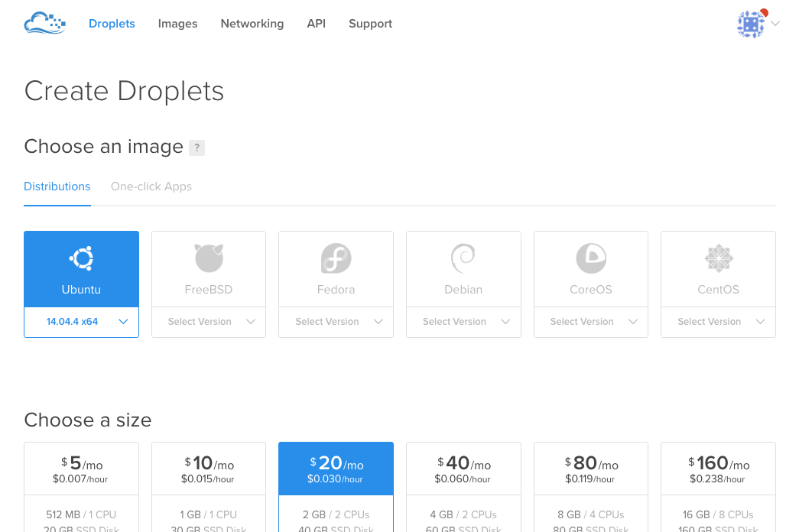799x532 pixels.
Task: Click the Fedora label text
Action: pos(336,290)
